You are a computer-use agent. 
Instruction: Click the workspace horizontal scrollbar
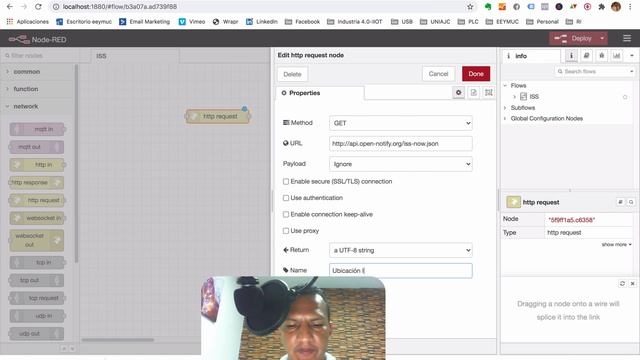(118, 340)
